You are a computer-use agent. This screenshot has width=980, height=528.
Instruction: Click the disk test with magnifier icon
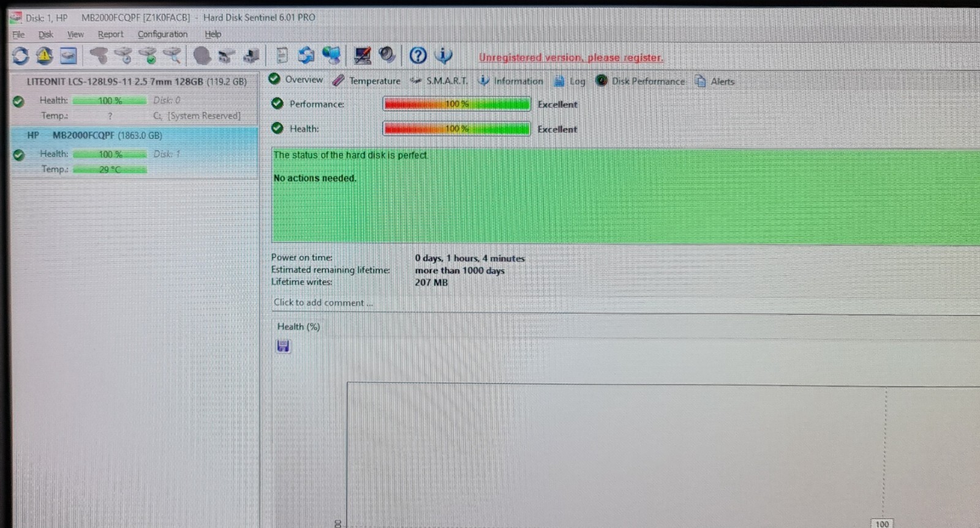click(172, 56)
